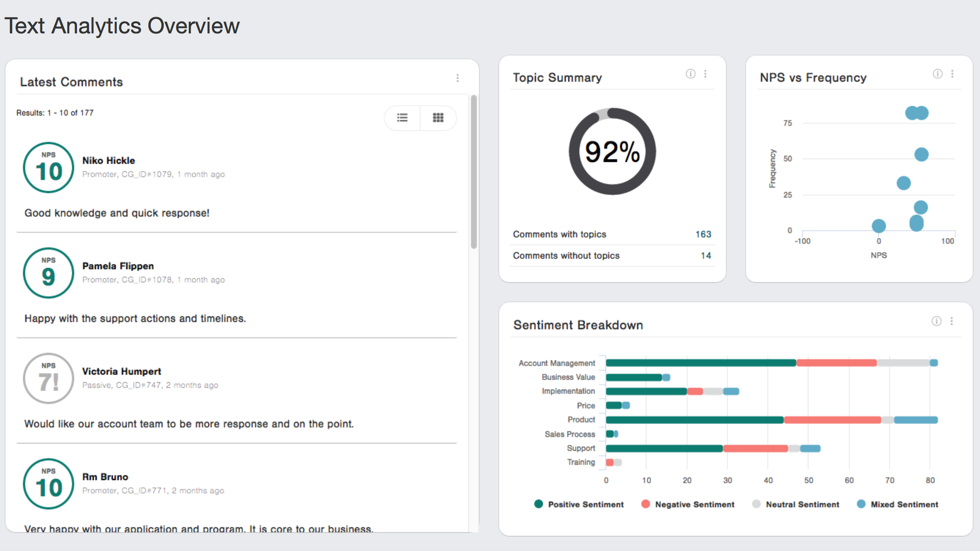Switch Latest Comments to list view
Viewport: 980px width, 551px height.
click(402, 118)
